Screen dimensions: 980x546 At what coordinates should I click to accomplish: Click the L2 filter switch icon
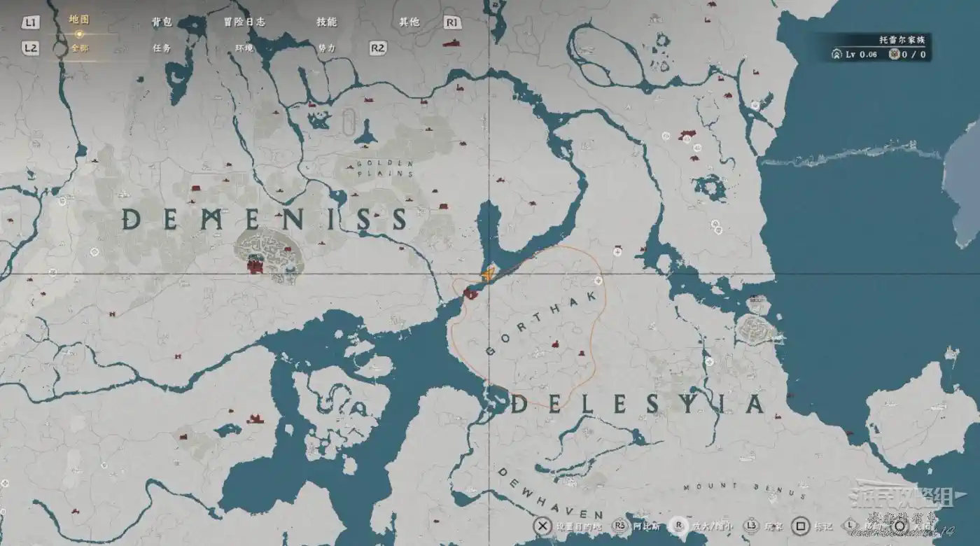30,48
